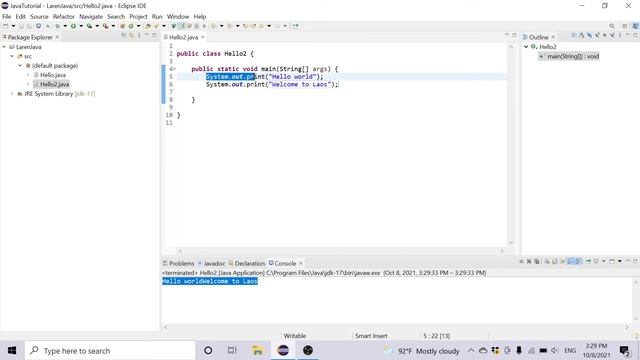
Task: Toggle Scroll Lock in Console toolbar
Action: pyautogui.click(x=554, y=261)
